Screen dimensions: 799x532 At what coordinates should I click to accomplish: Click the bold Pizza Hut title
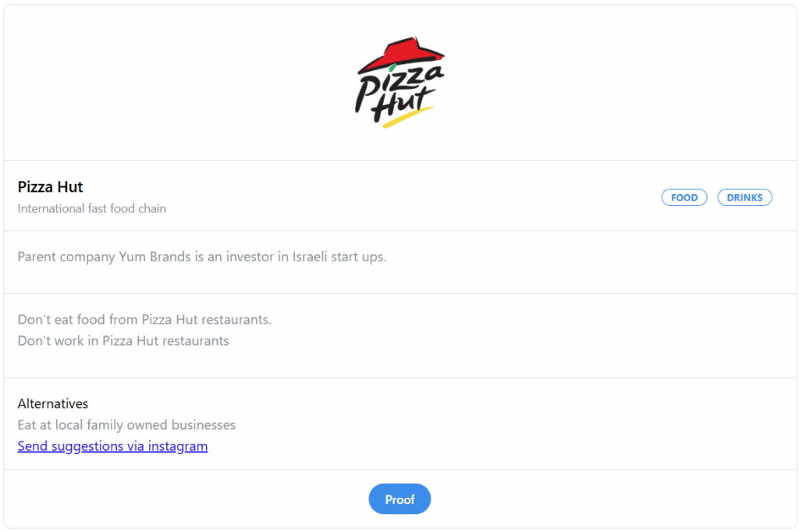pos(50,187)
